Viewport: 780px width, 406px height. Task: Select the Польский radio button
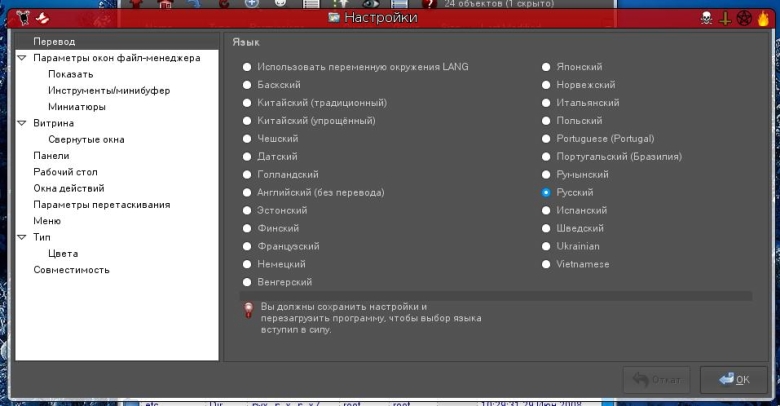546,120
